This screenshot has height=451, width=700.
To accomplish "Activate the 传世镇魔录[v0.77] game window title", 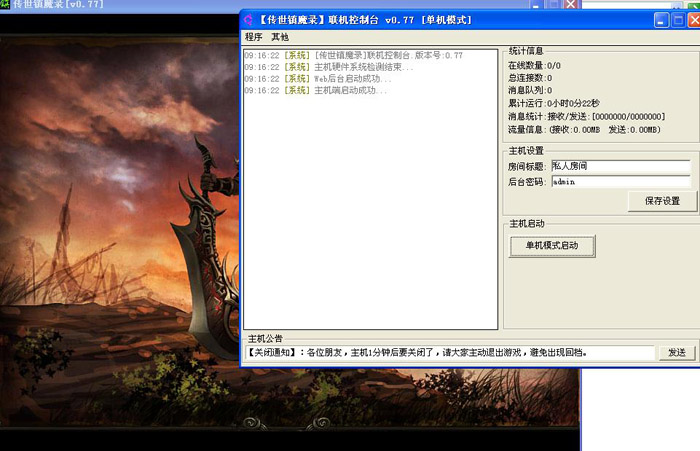I will point(60,4).
